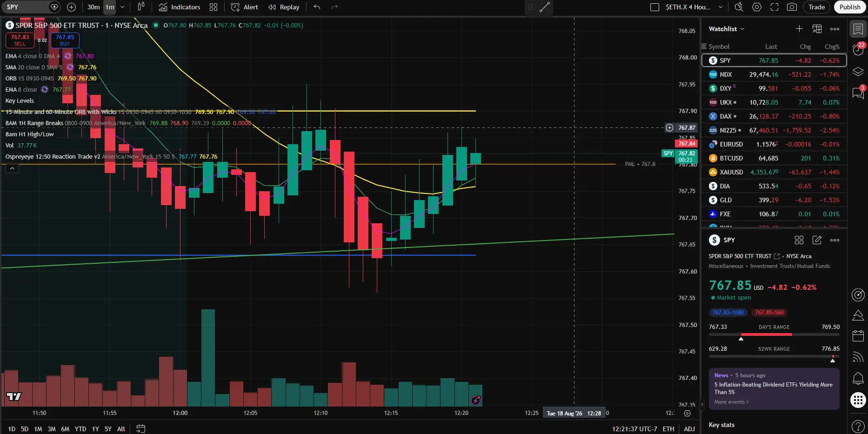Viewport: 868px width, 434px height.
Task: Select the 5D date range
Action: point(25,429)
